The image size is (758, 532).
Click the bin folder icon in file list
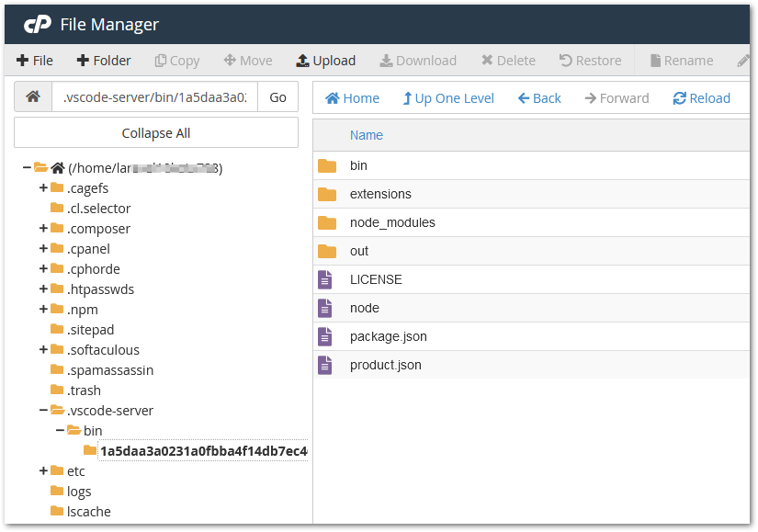(x=327, y=166)
